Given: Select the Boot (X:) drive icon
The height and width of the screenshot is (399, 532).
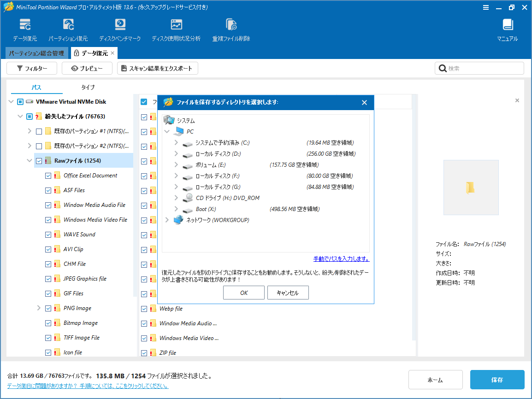Looking at the screenshot, I should point(187,210).
